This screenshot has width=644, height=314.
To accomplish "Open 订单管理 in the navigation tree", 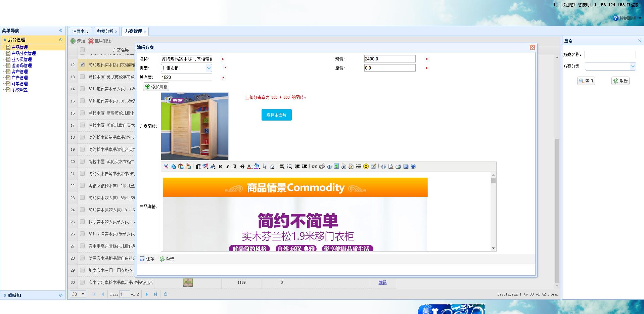I will point(19,84).
